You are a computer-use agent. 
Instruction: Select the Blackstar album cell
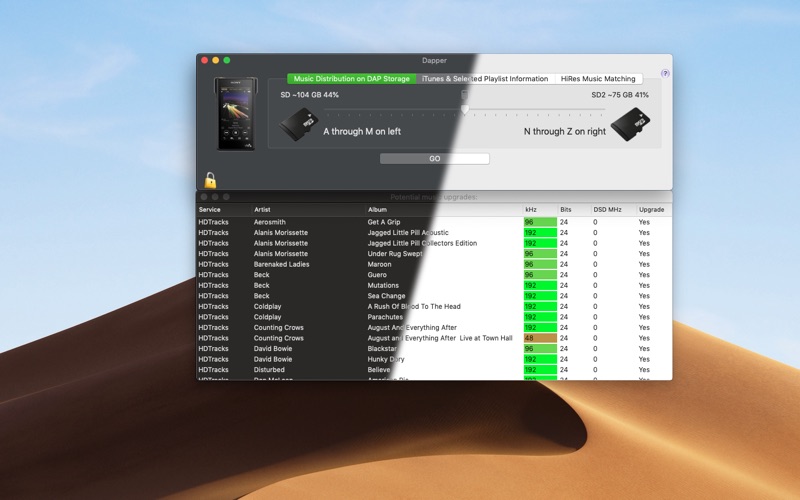[x=382, y=348]
